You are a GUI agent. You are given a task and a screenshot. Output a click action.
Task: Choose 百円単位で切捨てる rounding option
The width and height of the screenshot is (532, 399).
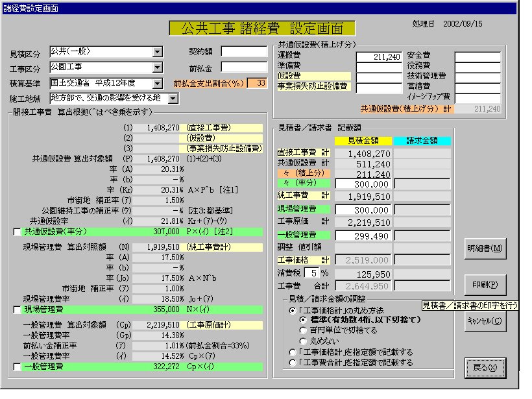click(x=303, y=330)
